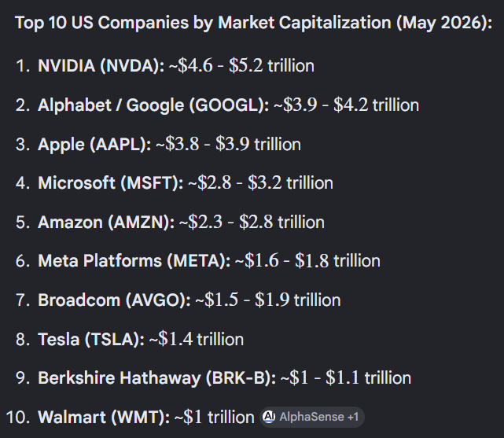504x438 pixels.
Task: Click the AlphaSense source logo icon
Action: coord(269,417)
